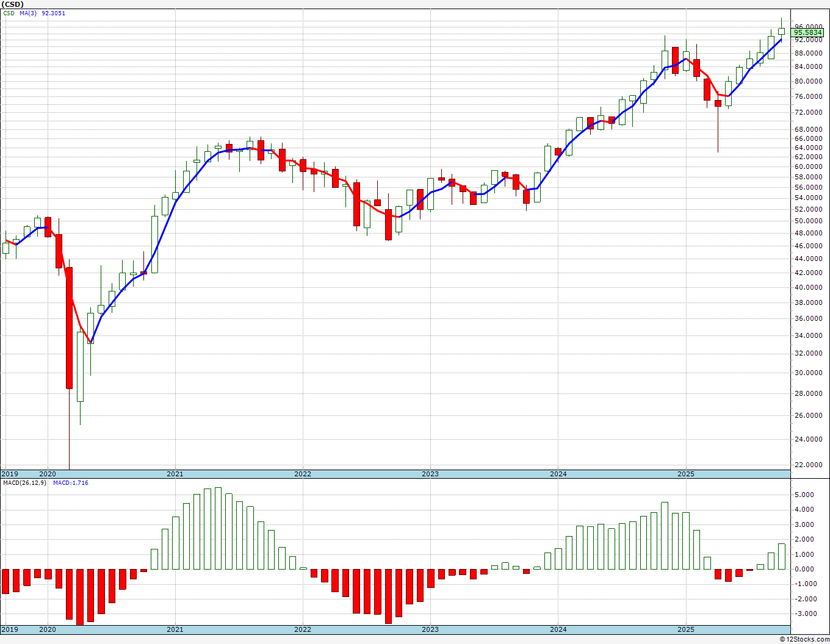Select the 66.0000 price level label

pos(809,138)
